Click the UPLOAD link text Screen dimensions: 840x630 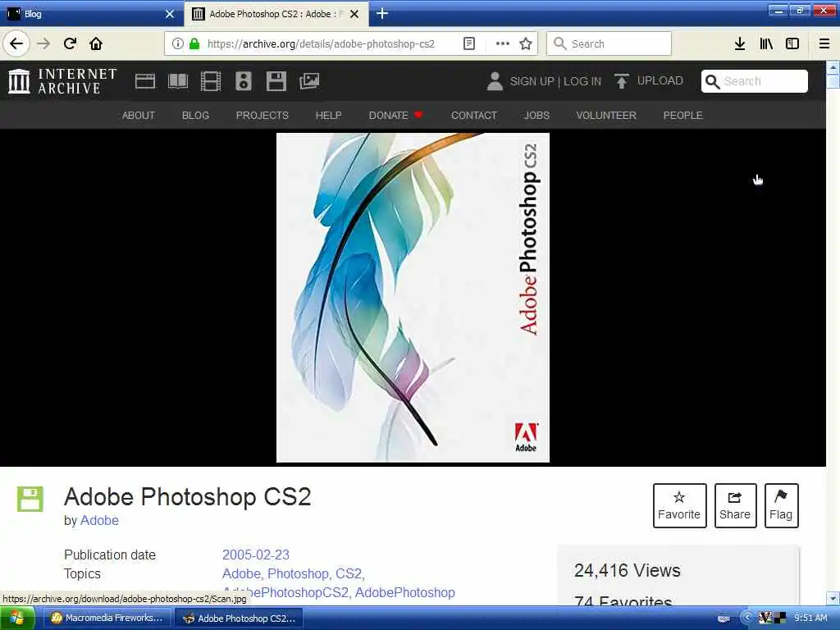[x=660, y=81]
